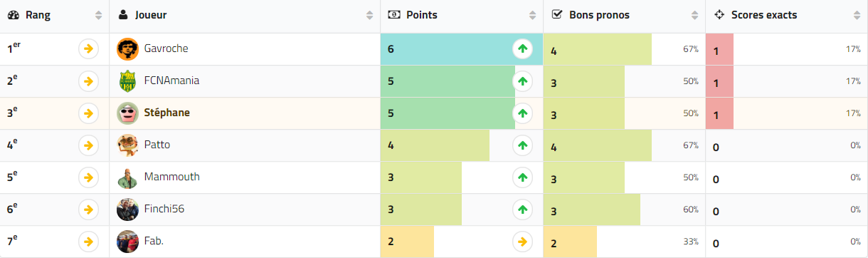868x258 pixels.
Task: Click FCNAmania's club crest avatar
Action: (127, 81)
